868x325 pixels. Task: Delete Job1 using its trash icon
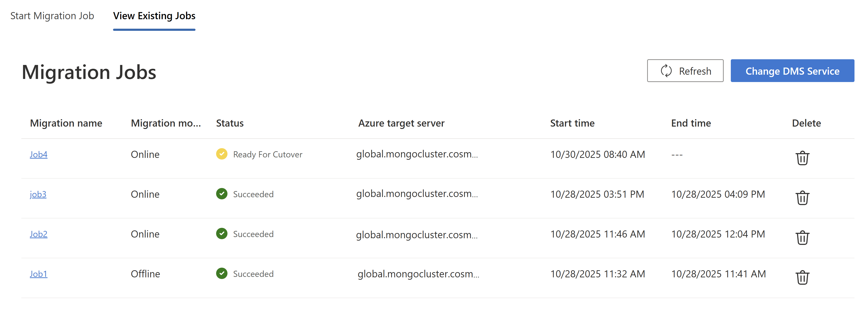[802, 277]
